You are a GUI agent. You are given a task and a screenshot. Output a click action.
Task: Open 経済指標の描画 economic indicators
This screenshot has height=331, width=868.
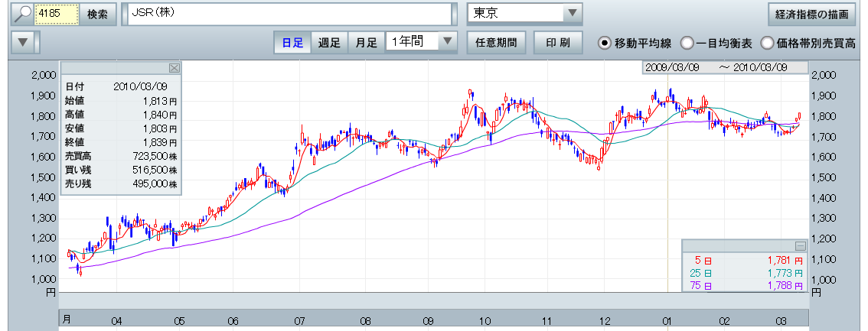[812, 15]
